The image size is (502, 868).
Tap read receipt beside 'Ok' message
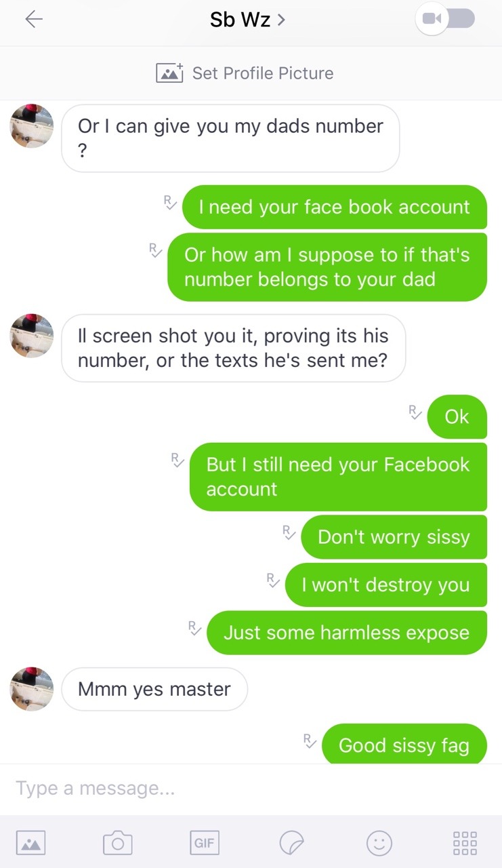(415, 412)
